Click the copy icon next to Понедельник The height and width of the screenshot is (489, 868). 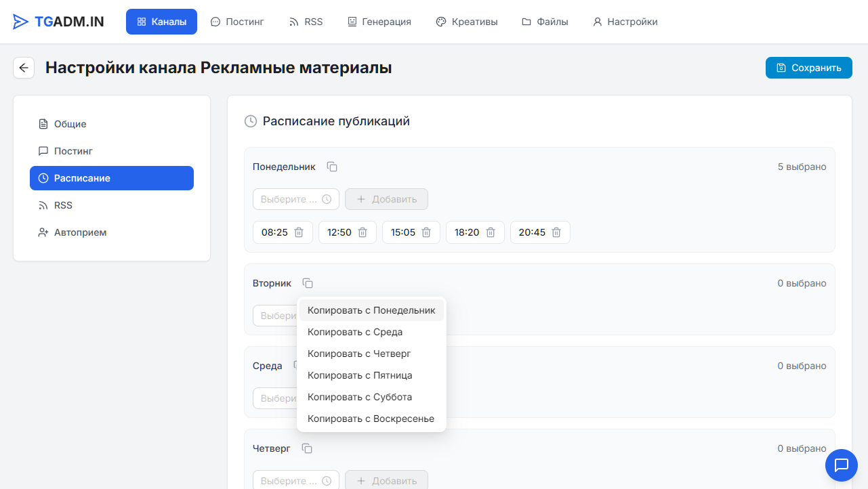point(332,167)
